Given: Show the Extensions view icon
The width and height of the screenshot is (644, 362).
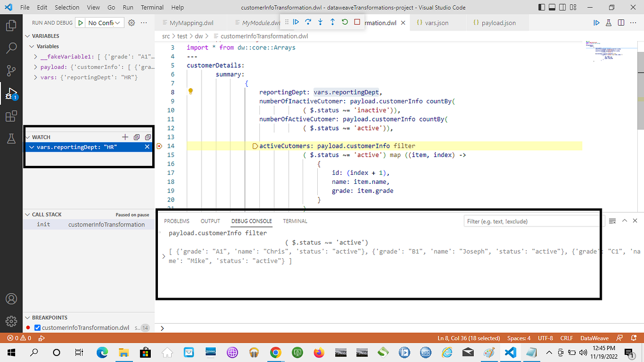Looking at the screenshot, I should click(x=11, y=116).
